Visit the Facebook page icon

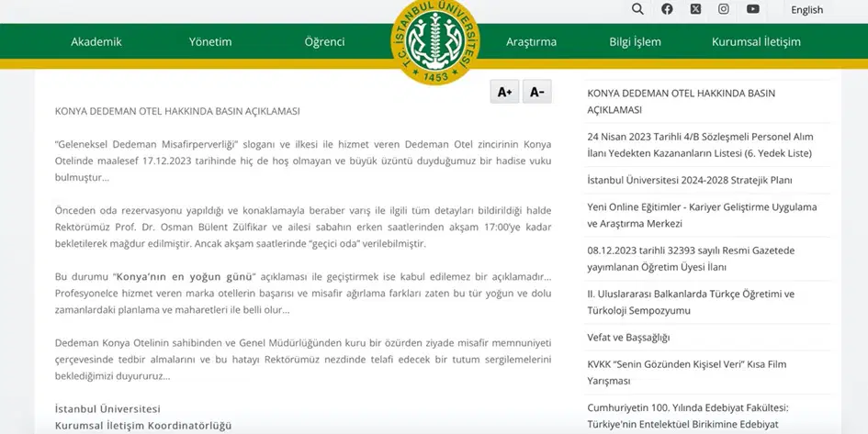(667, 9)
